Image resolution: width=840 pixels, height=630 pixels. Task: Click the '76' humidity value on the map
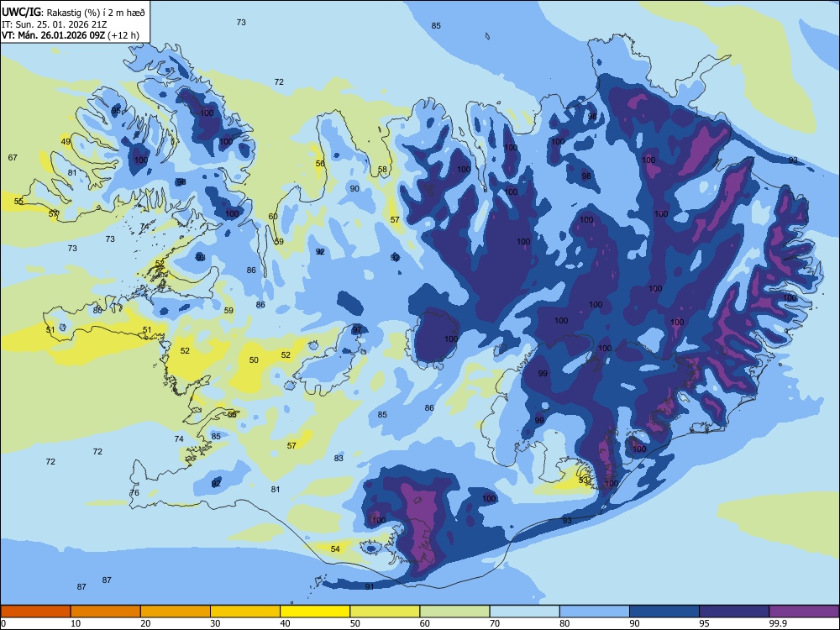click(134, 493)
